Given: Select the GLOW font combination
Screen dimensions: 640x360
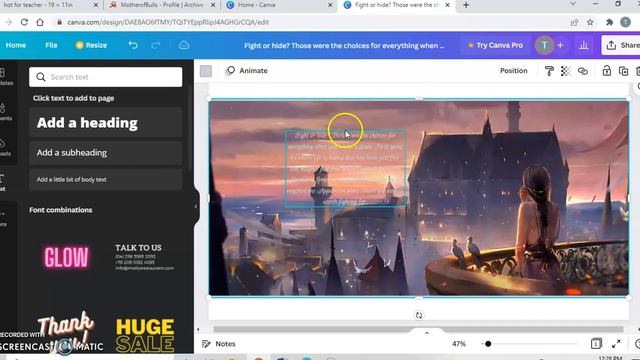Looking at the screenshot, I should pos(66,258).
